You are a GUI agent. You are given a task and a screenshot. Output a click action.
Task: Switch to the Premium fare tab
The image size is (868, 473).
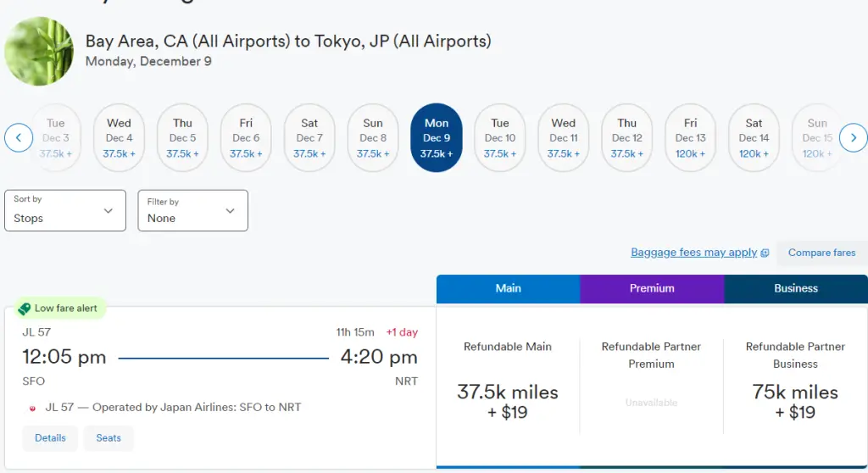(652, 288)
